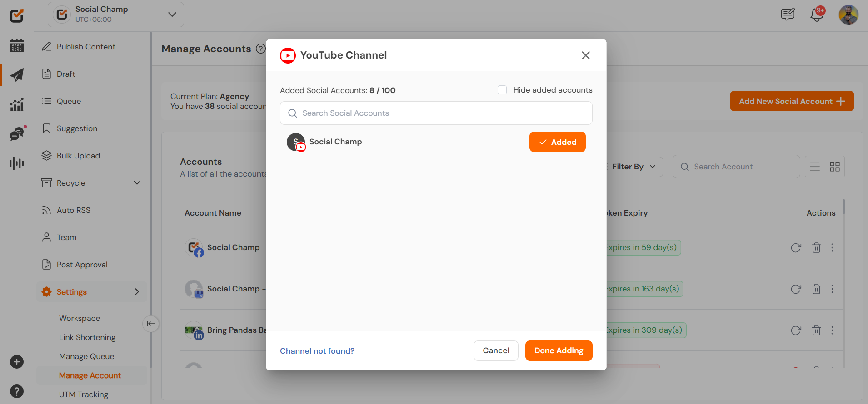Switch to list view layout
This screenshot has height=404, width=868.
tap(815, 167)
